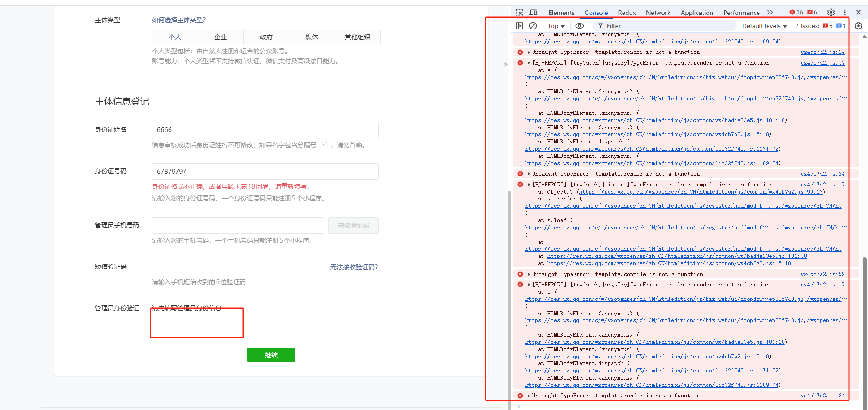Expand the 'Uncaught TypeError: template.compile' error
Viewport: 868px width, 410px height.
tap(528, 274)
